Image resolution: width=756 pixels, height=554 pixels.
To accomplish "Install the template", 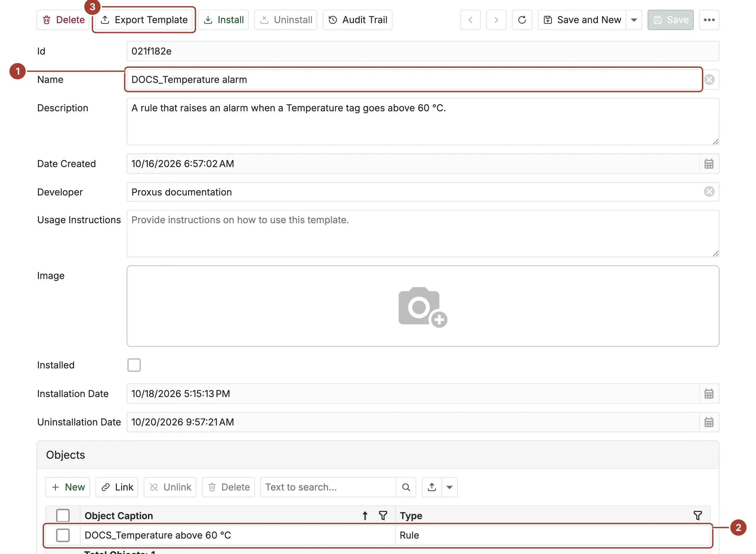I will pyautogui.click(x=224, y=20).
